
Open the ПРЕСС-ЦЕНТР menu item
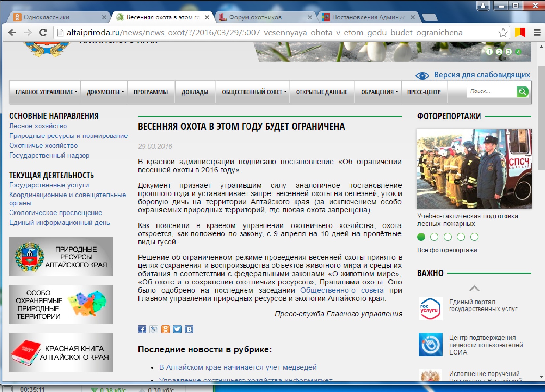tap(424, 92)
